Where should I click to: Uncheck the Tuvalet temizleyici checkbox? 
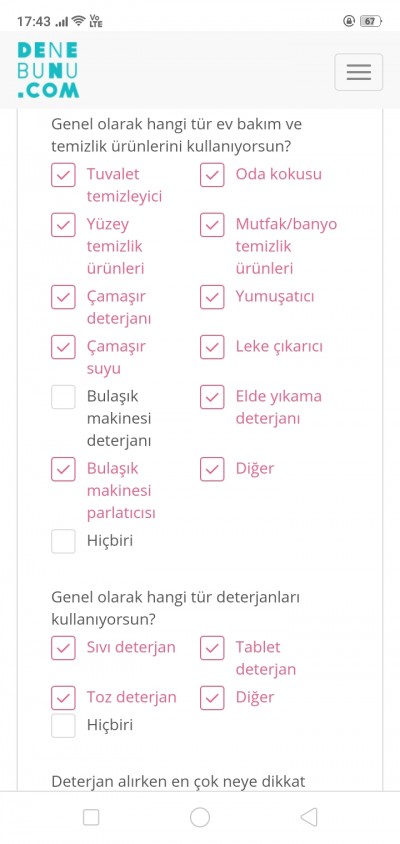(63, 175)
